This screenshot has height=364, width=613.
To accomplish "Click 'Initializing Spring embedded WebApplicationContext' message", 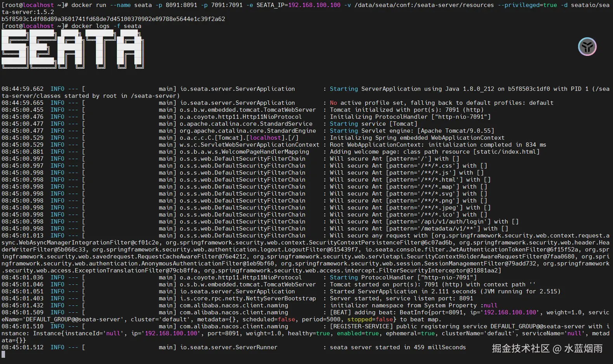I will pyautogui.click(x=417, y=138).
